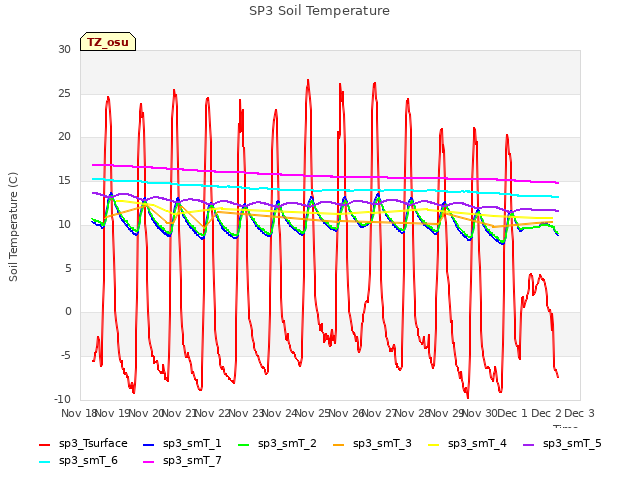Click the 5 y-axis tick label

(68, 268)
